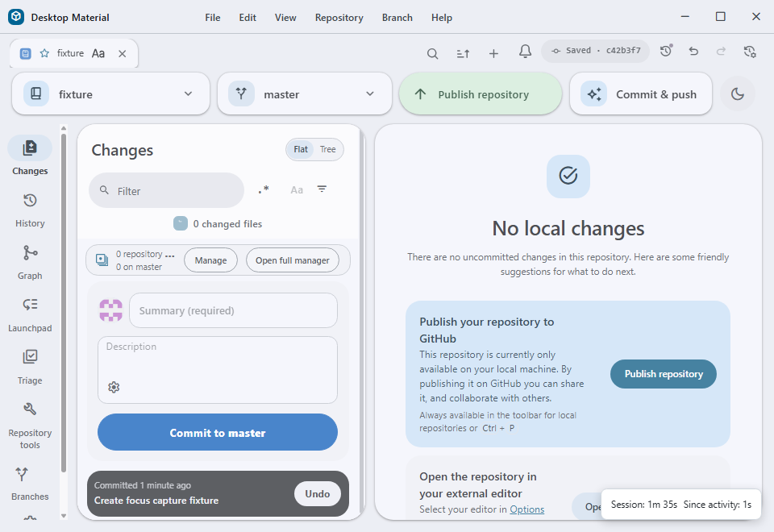The image size is (774, 532).
Task: Expand the fixture repository dropdown
Action: click(x=111, y=94)
